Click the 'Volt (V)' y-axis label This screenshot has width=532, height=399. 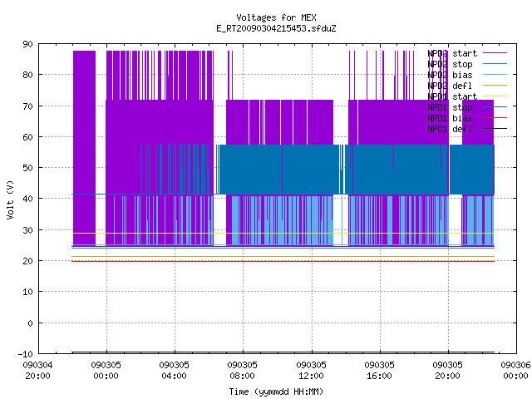(x=11, y=199)
